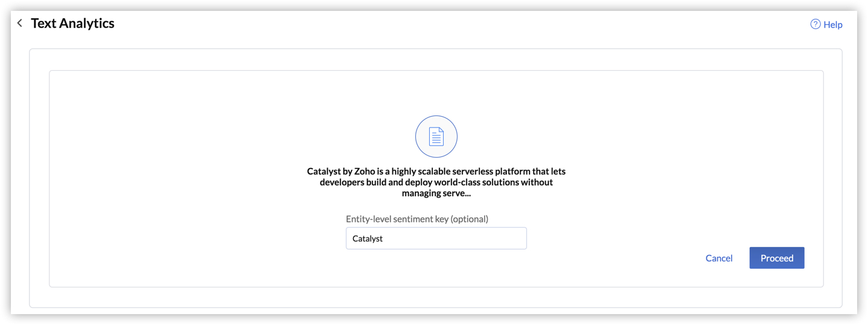Click the Entity-level sentiment key (optional) label
Viewport: 868px width, 325px height.
417,219
